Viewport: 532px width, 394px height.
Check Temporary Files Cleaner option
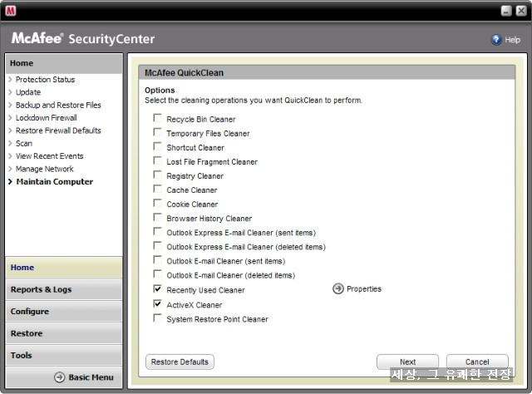coord(157,132)
